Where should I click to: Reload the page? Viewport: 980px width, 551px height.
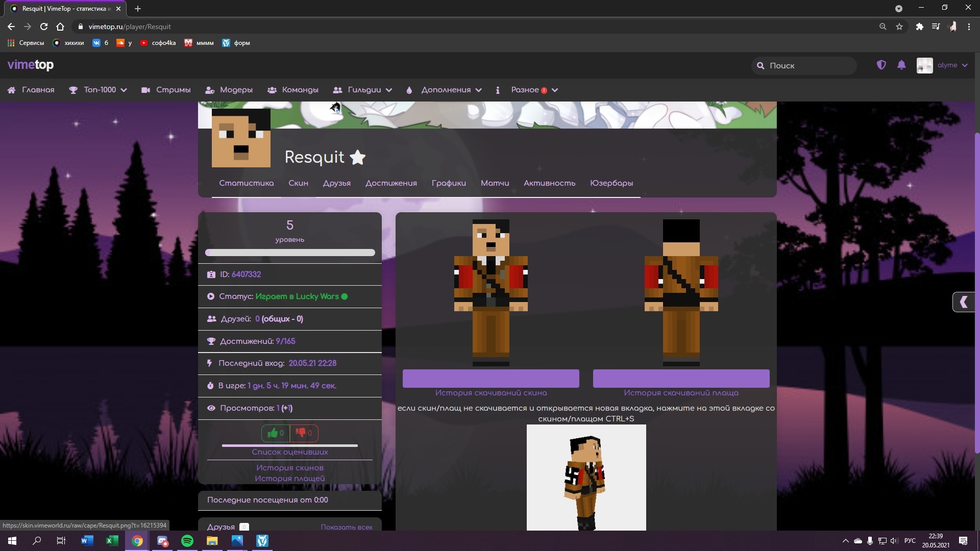pos(44,27)
